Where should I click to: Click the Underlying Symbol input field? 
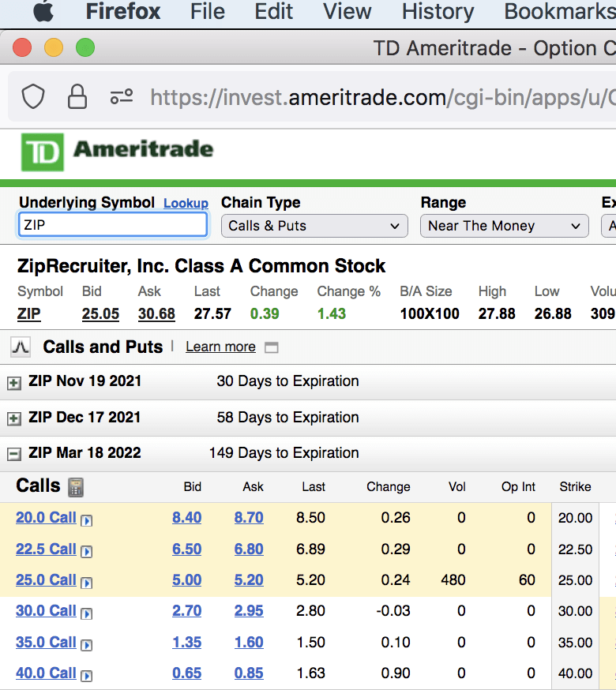(113, 225)
